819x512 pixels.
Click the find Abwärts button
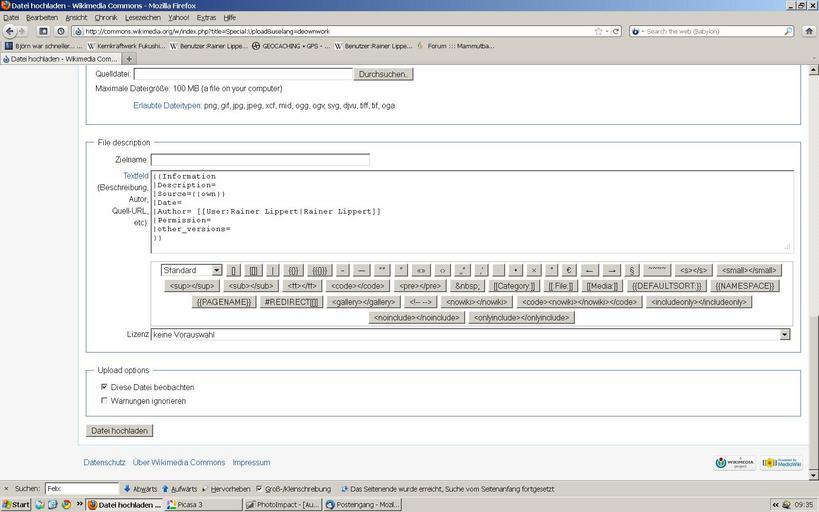[141, 489]
